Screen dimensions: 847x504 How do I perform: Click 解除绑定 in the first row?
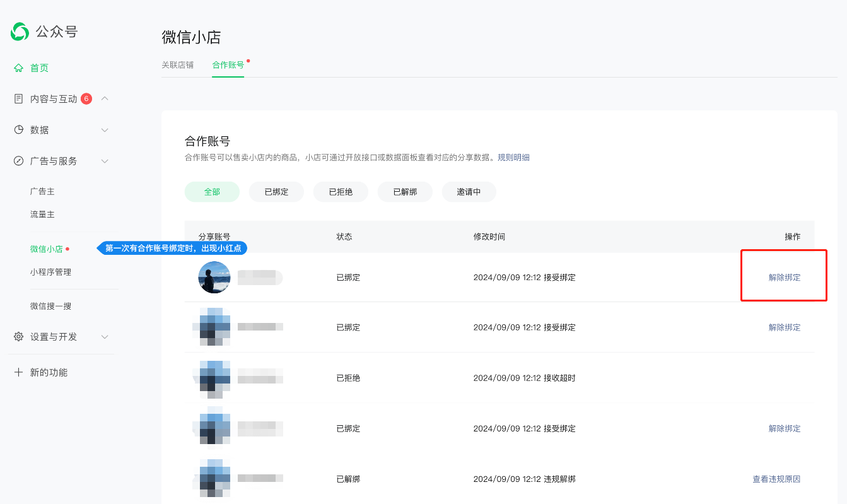[784, 278]
